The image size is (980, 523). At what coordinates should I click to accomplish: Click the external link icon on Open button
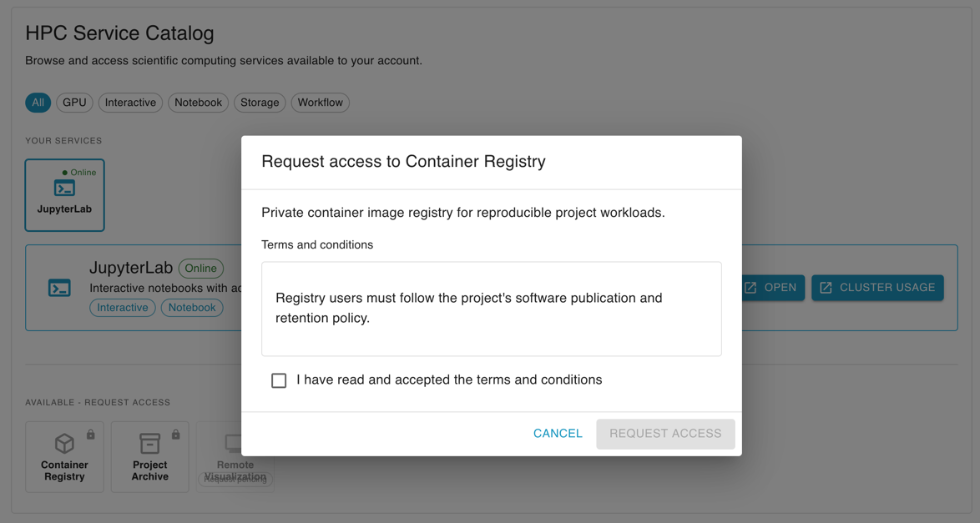pos(750,288)
